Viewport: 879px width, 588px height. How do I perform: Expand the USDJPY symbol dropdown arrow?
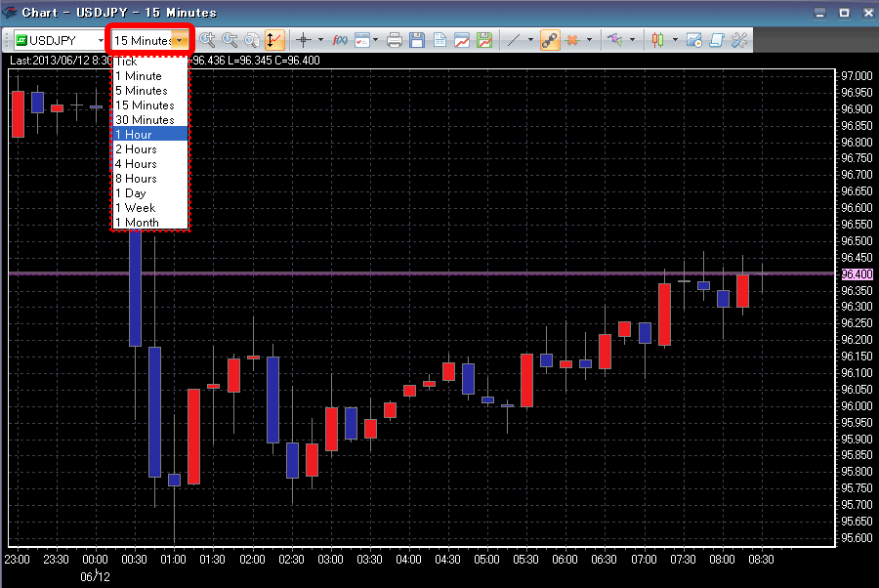[101, 40]
